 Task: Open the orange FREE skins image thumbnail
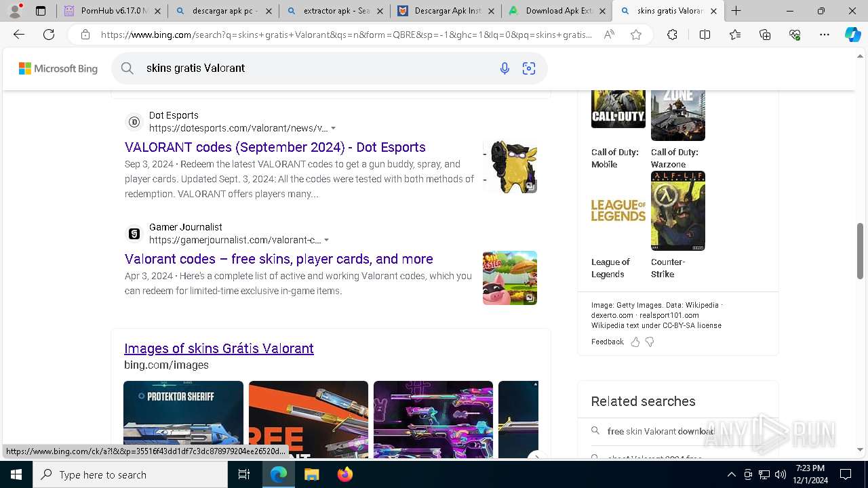(309, 419)
